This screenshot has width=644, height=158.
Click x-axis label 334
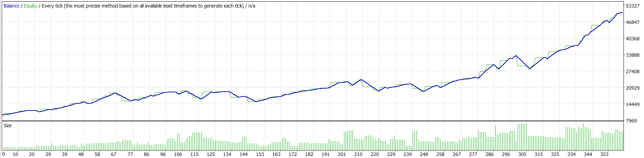572,154
